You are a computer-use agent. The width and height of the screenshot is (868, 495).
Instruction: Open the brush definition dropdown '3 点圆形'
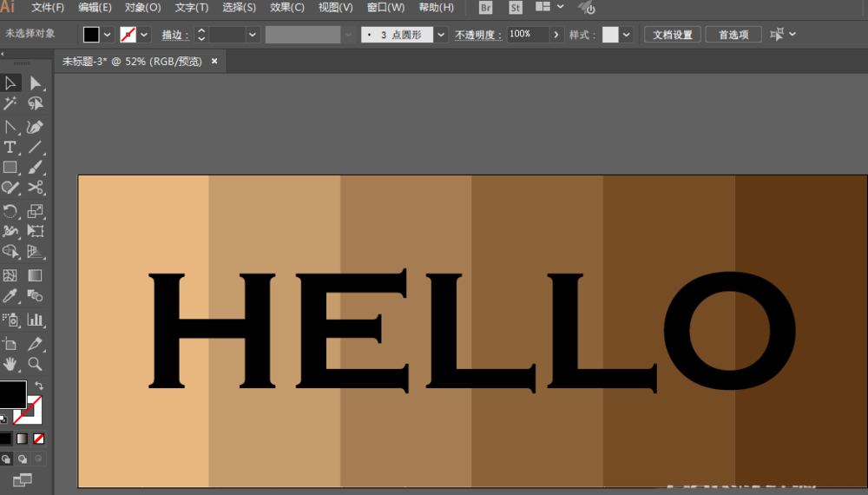click(441, 35)
